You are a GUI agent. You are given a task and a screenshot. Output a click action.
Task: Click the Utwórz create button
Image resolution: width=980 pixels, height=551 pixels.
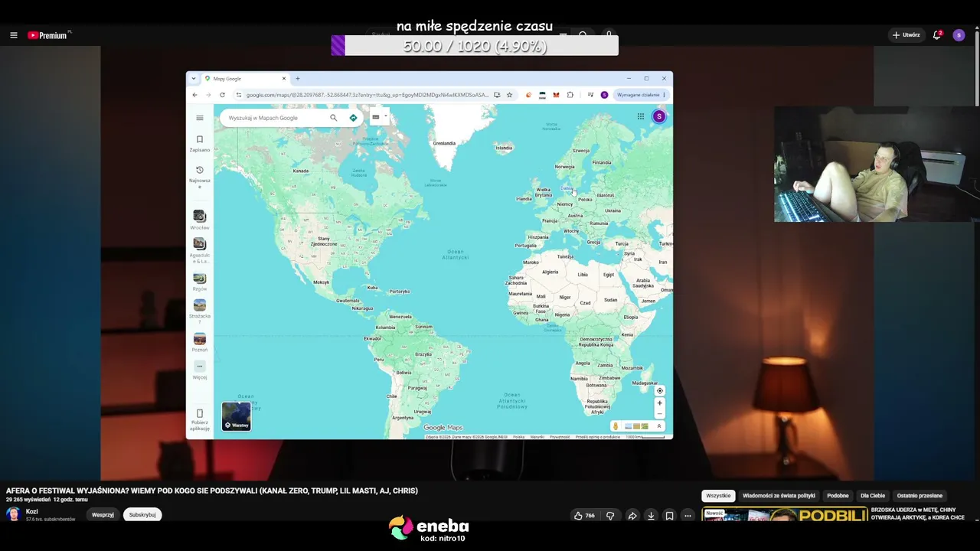[906, 35]
